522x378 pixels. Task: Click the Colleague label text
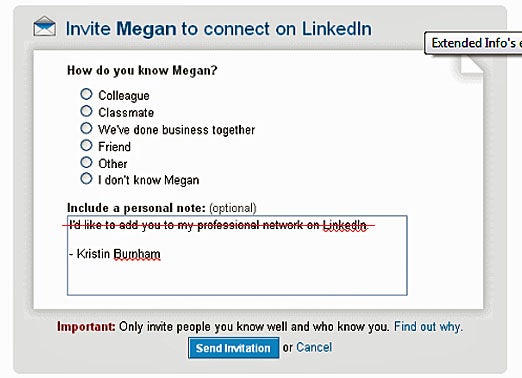pyautogui.click(x=124, y=96)
